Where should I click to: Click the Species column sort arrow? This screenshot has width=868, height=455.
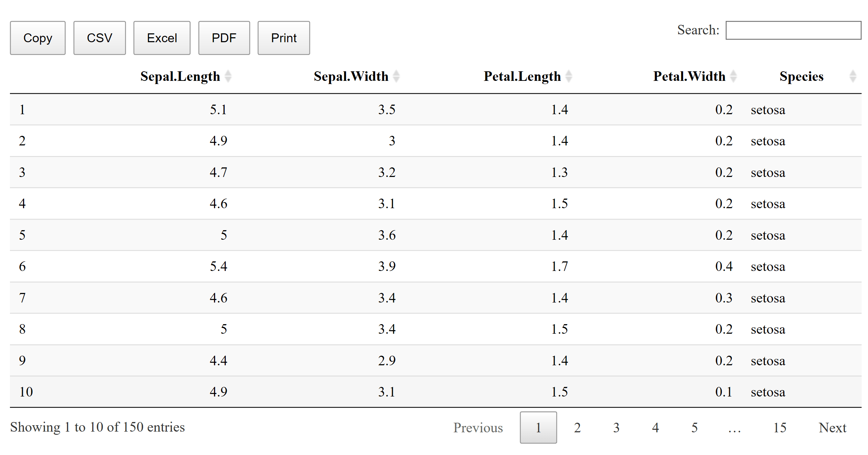pos(853,76)
